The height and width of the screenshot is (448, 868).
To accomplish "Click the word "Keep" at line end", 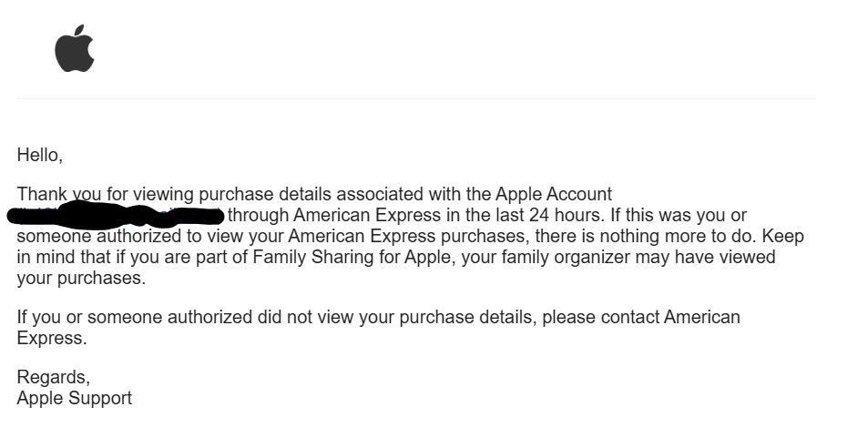I will click(782, 236).
